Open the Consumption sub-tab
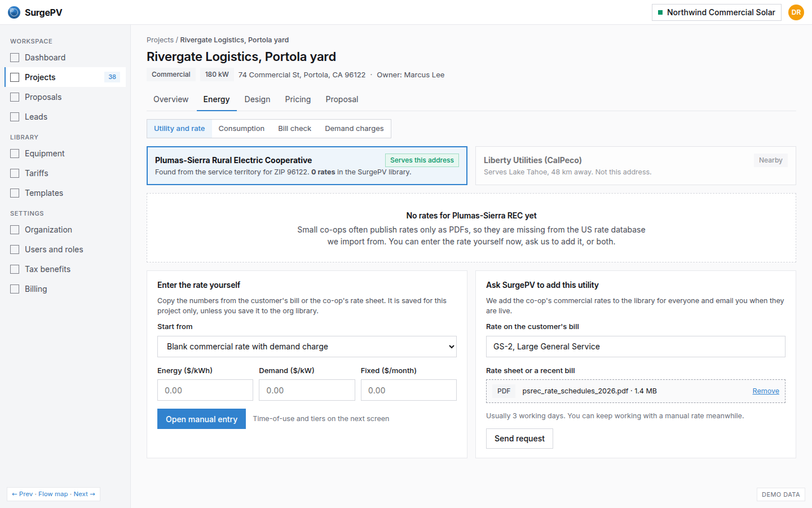Screen dimensions: 812x508 (x=241, y=129)
